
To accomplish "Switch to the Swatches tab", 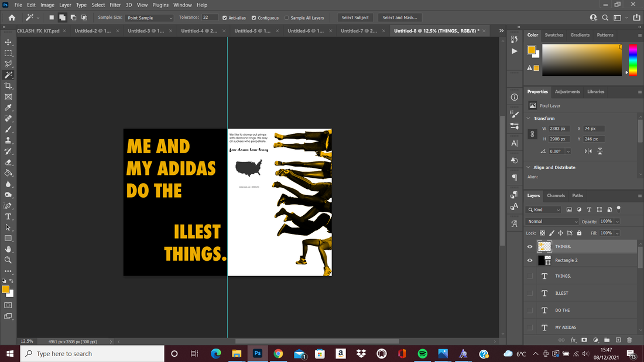I will tap(554, 35).
